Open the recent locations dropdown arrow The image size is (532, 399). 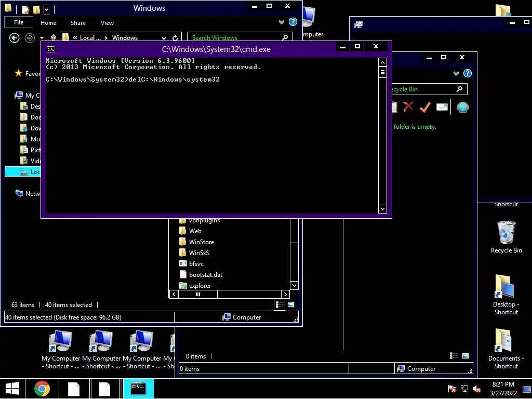[x=42, y=38]
